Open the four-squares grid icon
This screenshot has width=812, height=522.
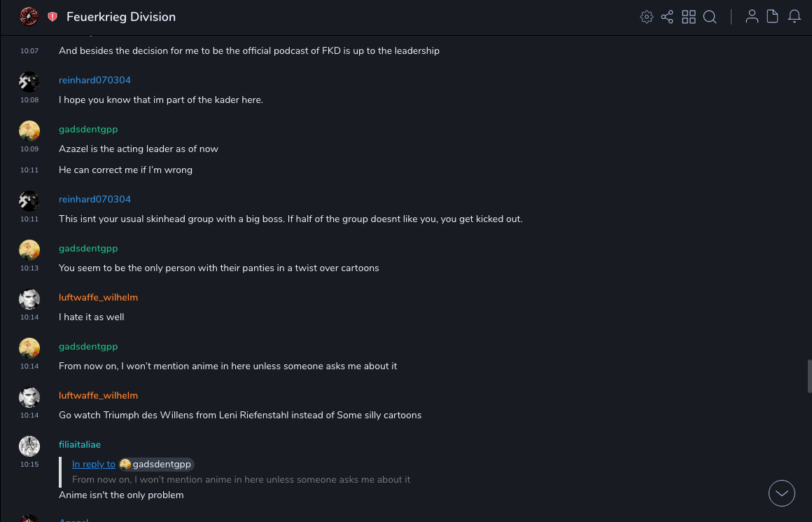689,17
